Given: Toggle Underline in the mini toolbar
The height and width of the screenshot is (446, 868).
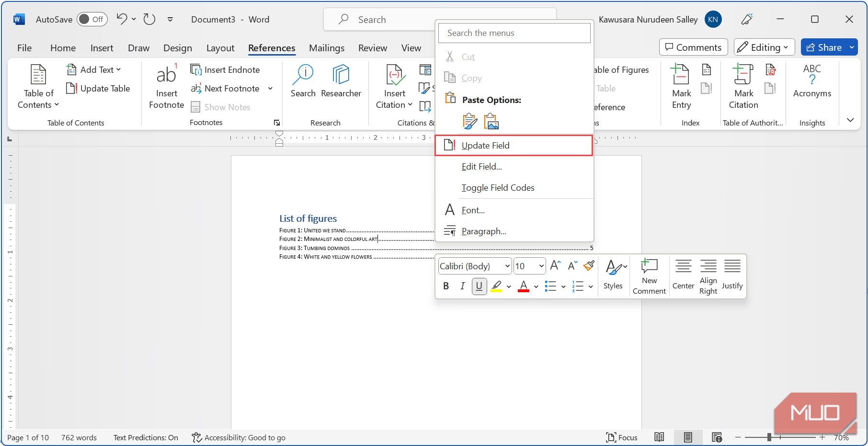Looking at the screenshot, I should click(479, 286).
